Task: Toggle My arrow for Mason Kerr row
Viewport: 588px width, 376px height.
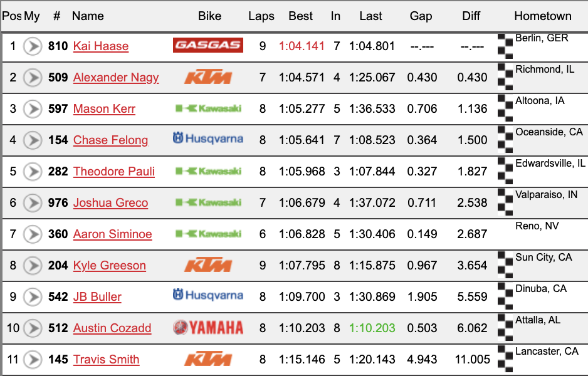Action: click(33, 109)
